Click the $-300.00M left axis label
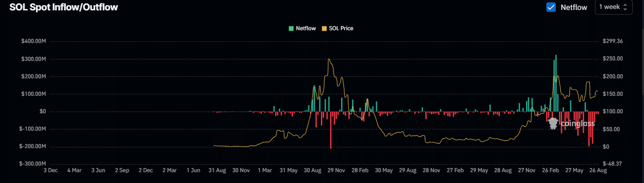The width and height of the screenshot is (644, 183). pyautogui.click(x=33, y=164)
